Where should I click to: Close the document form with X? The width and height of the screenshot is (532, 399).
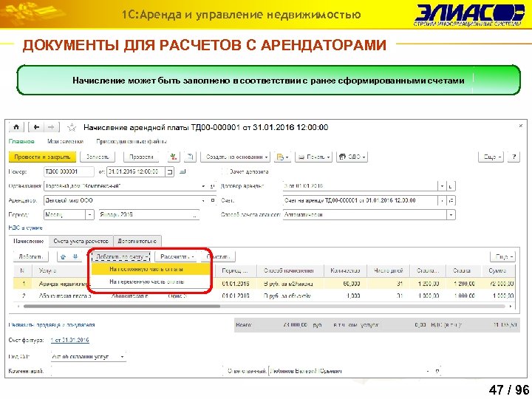pos(521,126)
